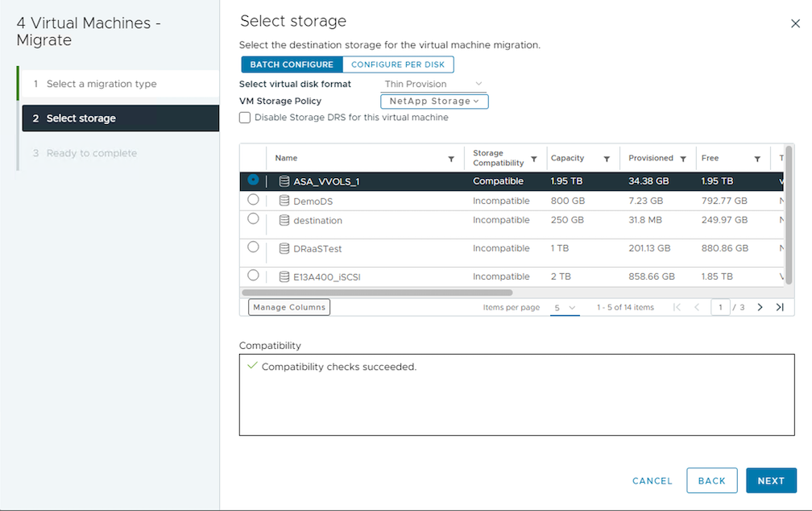Open the Capacity column filter icon
Screen dimensions: 812x511
607,159
